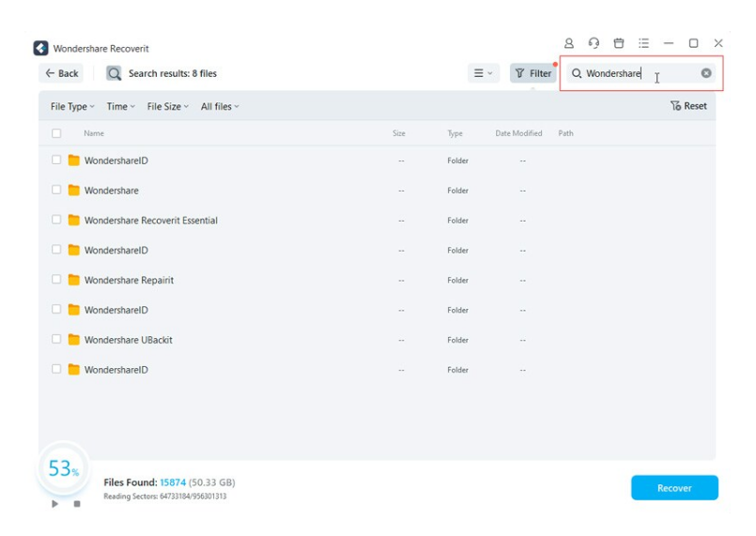This screenshot has width=756, height=536.
Task: Click the Recover button
Action: [674, 488]
